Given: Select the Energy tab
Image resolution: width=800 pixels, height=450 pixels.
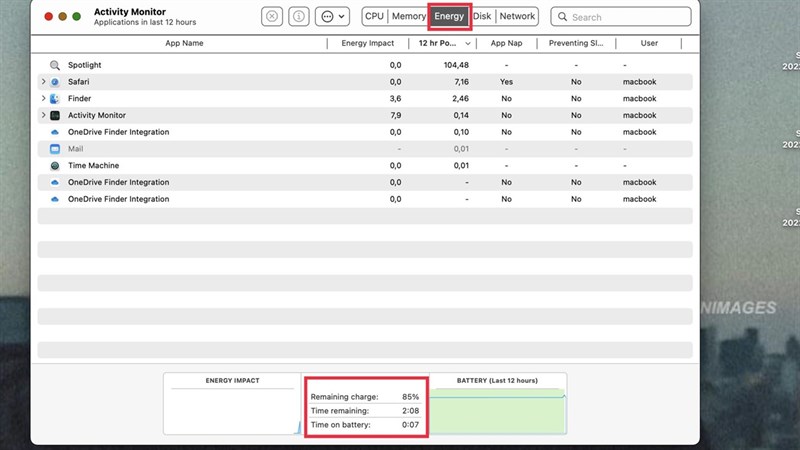Looking at the screenshot, I should click(x=449, y=16).
